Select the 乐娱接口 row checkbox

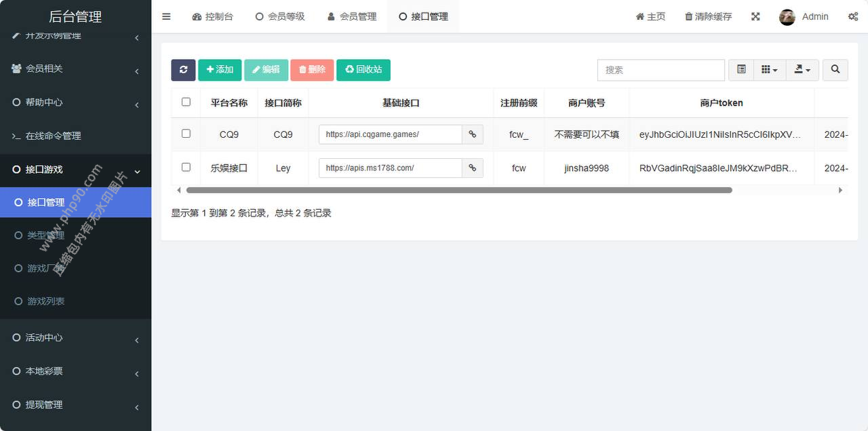click(186, 167)
